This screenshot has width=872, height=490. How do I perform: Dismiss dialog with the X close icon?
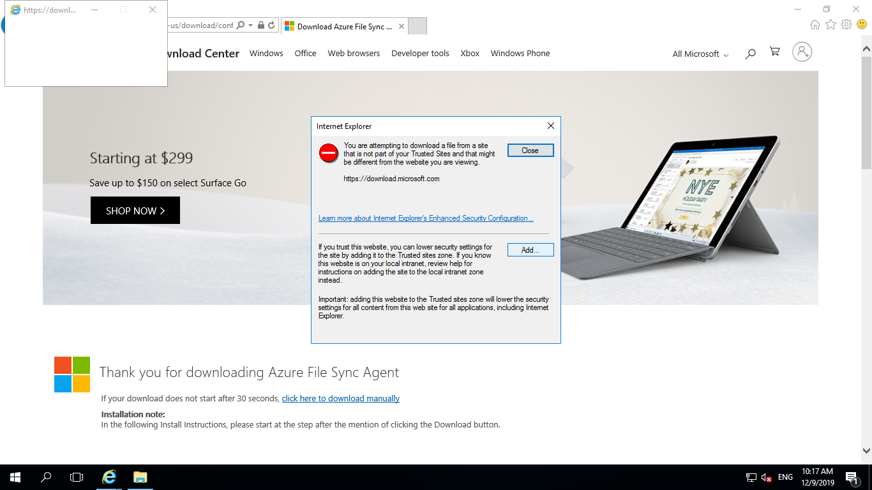[551, 126]
